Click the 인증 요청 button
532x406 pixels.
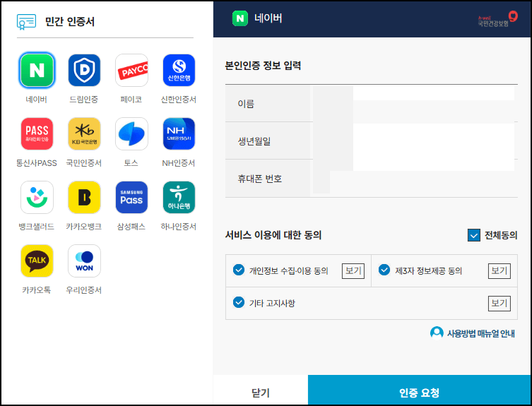coord(420,390)
